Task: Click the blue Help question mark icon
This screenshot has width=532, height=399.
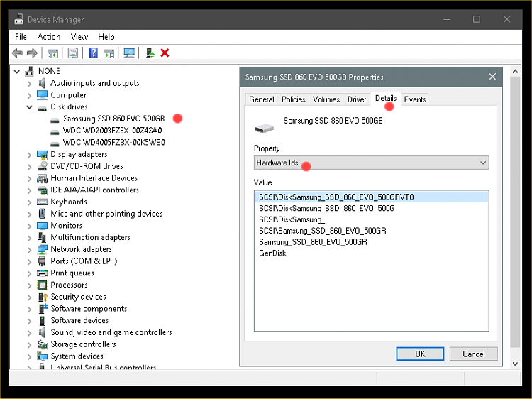Action: (93, 53)
